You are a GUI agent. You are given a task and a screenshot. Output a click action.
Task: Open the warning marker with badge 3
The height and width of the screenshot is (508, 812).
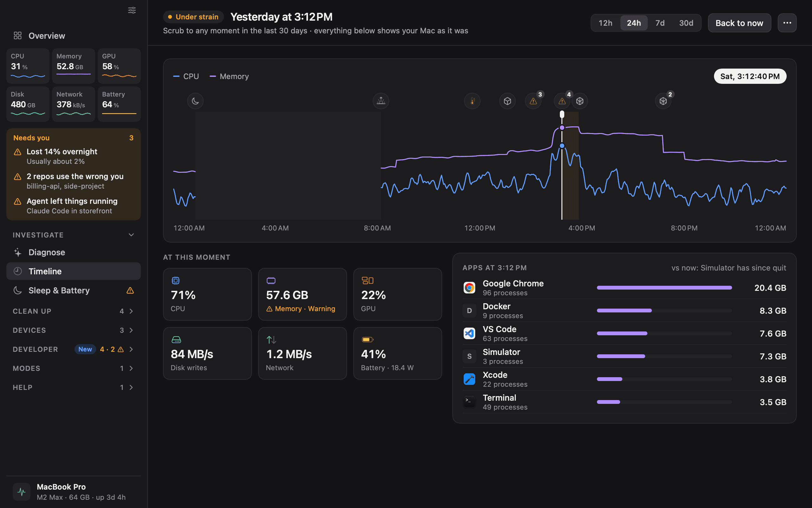point(533,101)
